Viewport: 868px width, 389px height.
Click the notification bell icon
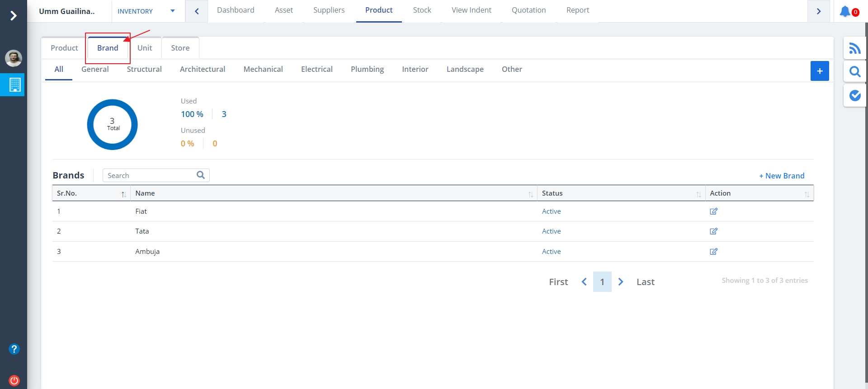(845, 11)
